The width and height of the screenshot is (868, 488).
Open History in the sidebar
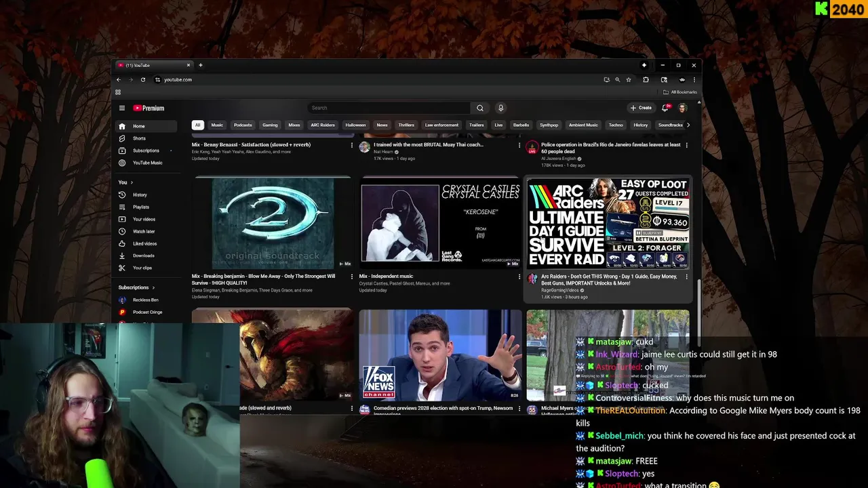pos(146,195)
